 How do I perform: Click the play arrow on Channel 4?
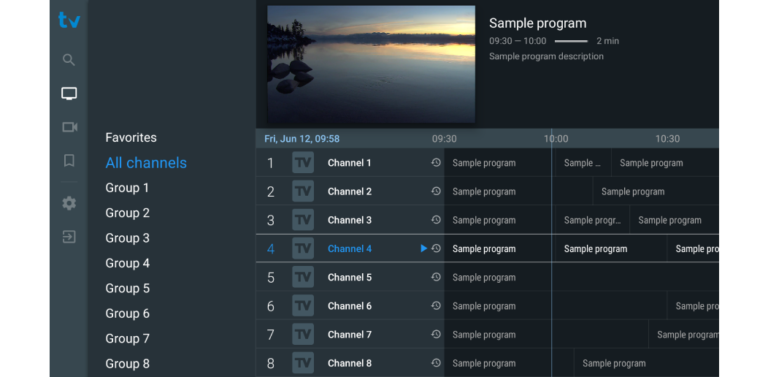(424, 248)
